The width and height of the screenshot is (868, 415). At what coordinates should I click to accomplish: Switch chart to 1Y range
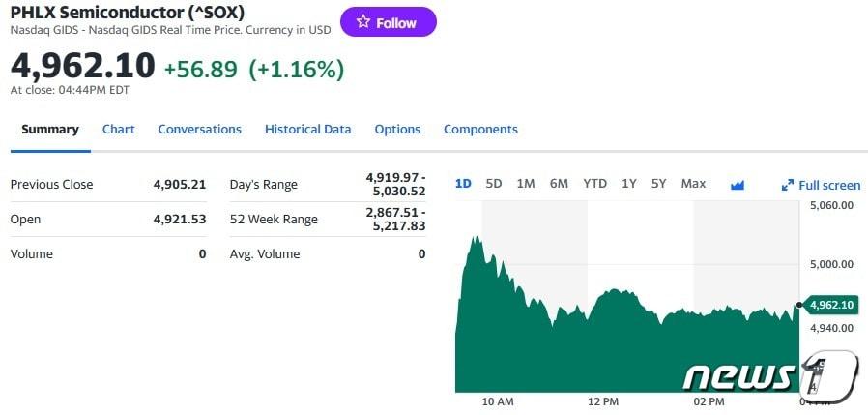[x=629, y=184]
